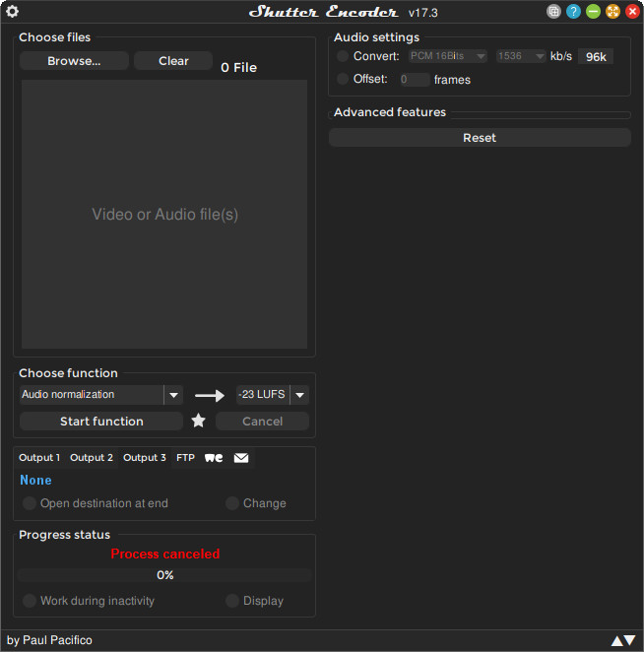The image size is (644, 652).
Task: Open the email envelope output tab
Action: [x=241, y=458]
